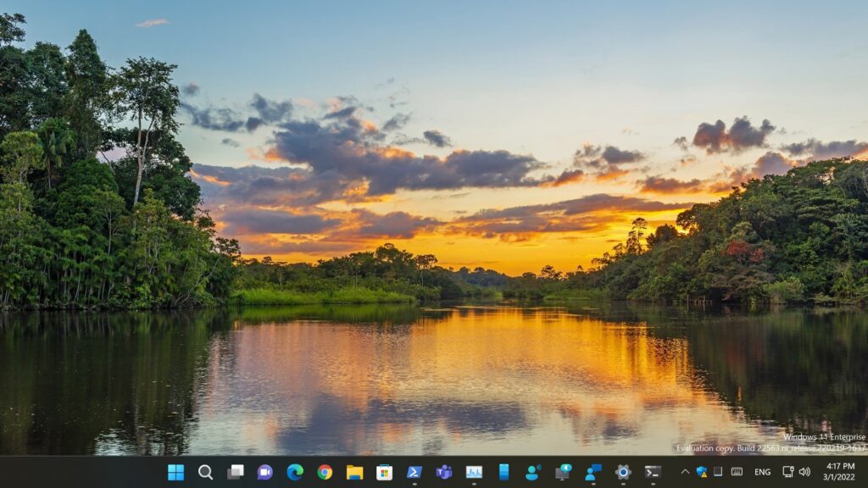Screen dimensions: 868x488
Task: Open Microsoft Teams from the taskbar
Action: tap(443, 472)
